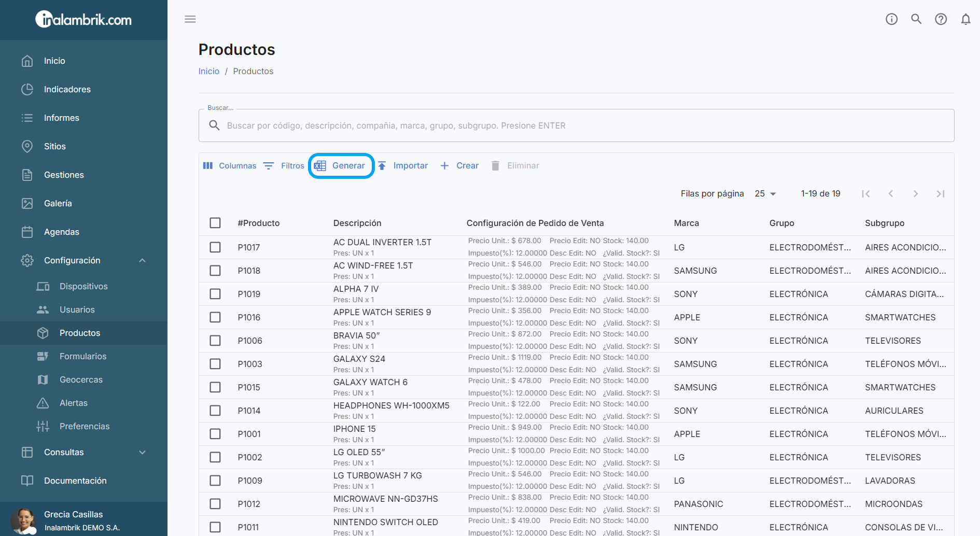Click the Informes list icon
Viewport: 980px width, 536px height.
[x=27, y=118]
